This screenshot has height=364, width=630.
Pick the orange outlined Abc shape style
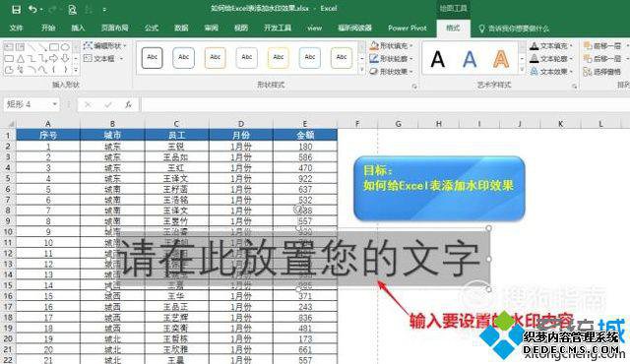point(216,57)
